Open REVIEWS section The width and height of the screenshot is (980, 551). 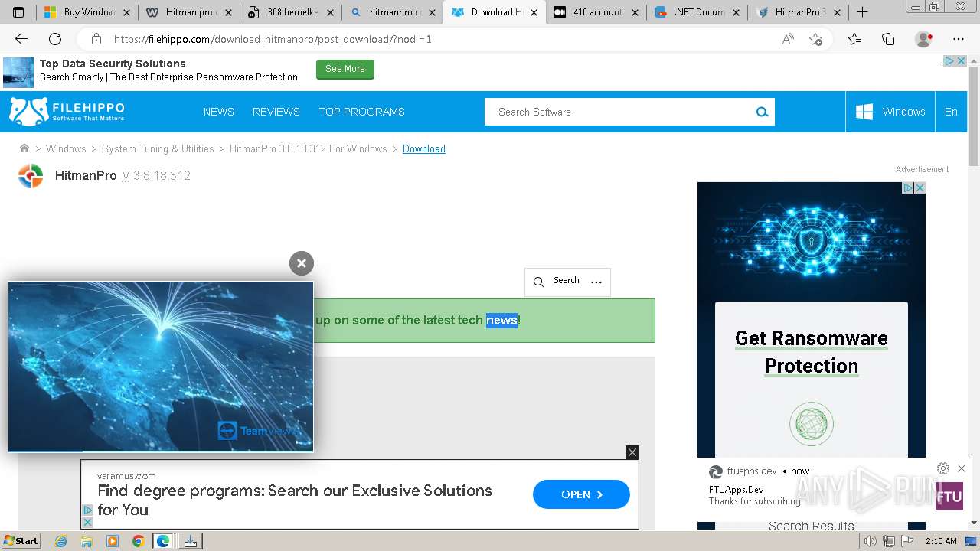pyautogui.click(x=276, y=112)
